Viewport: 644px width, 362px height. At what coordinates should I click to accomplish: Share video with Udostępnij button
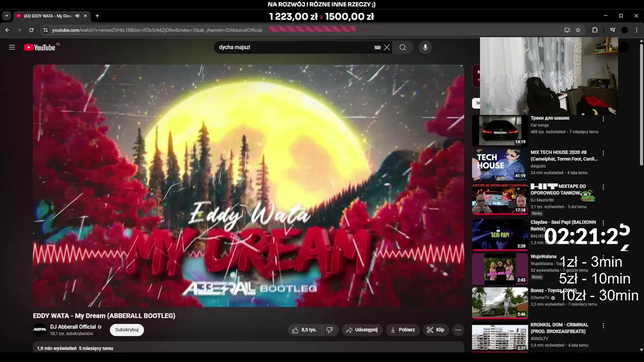362,330
